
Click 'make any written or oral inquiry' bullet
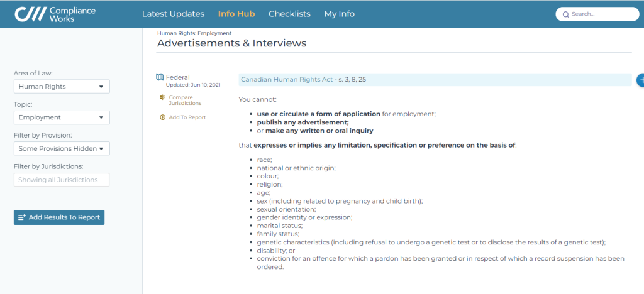(x=315, y=131)
